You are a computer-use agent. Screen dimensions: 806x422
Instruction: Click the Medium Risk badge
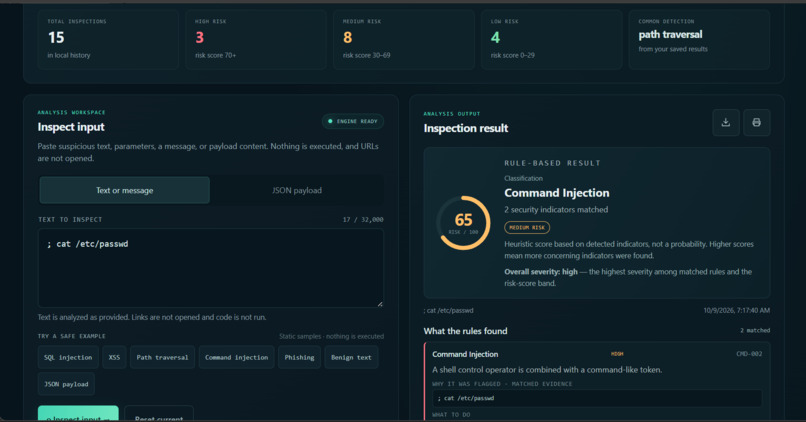pyautogui.click(x=527, y=227)
